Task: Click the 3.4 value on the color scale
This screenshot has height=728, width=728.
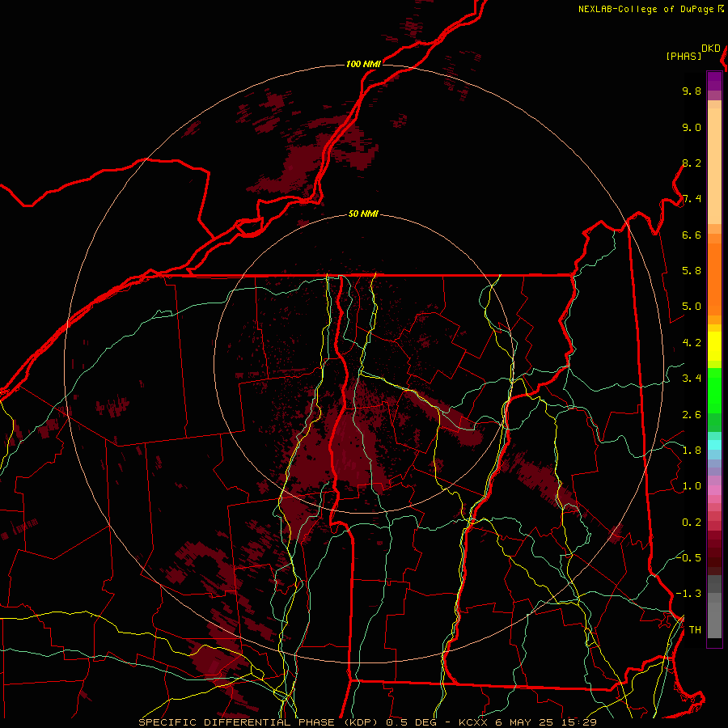Action: 692,379
